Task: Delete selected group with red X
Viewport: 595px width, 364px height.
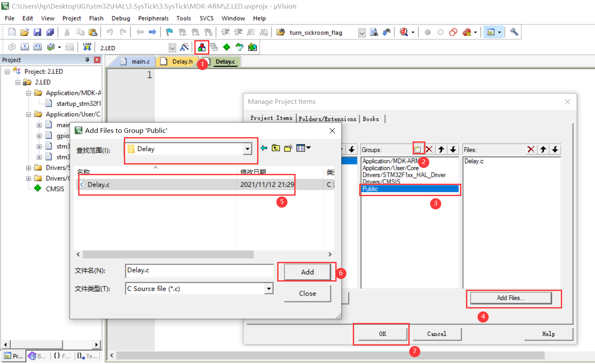Action: 429,149
